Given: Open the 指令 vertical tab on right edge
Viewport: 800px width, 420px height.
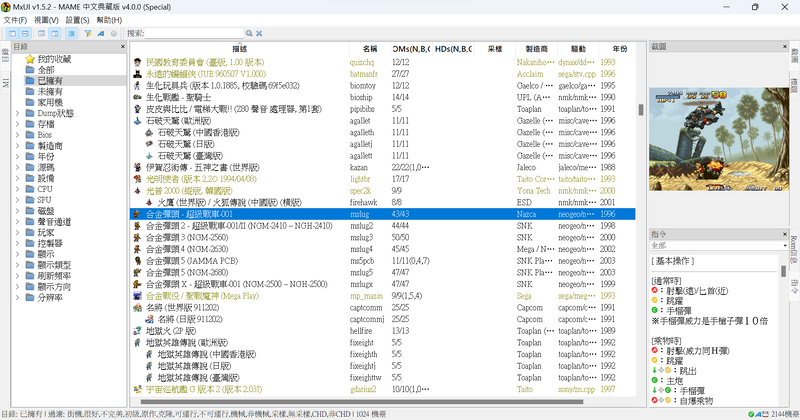Looking at the screenshot, I should (794, 287).
